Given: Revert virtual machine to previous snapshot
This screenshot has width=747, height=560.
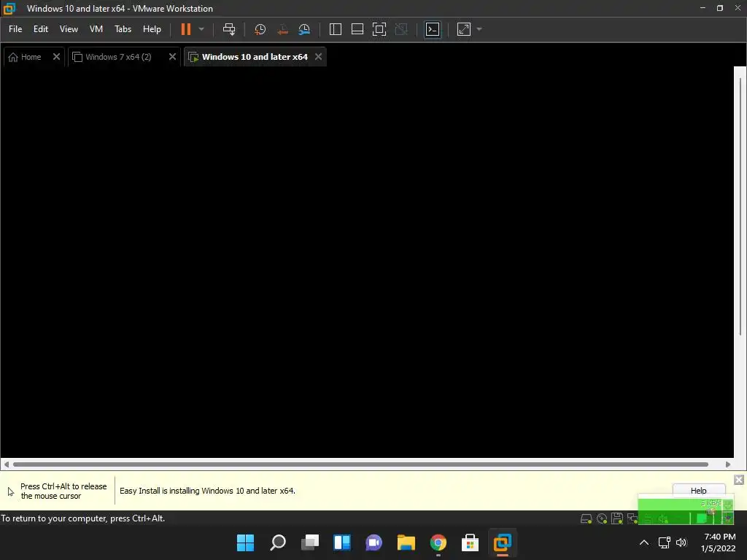Looking at the screenshot, I should pos(282,29).
